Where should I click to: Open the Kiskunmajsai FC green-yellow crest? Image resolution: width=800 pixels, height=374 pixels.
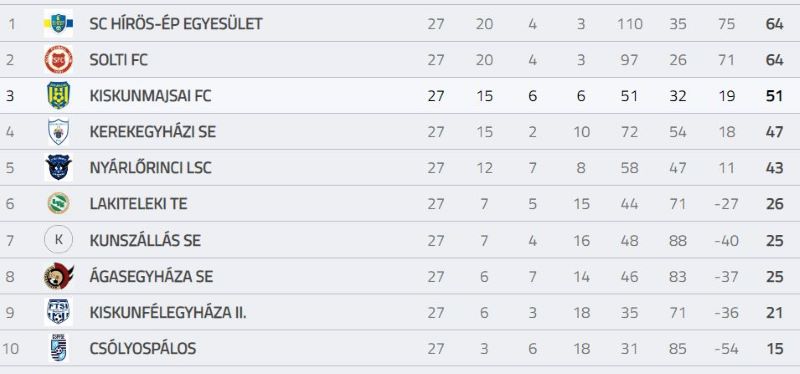pos(59,95)
